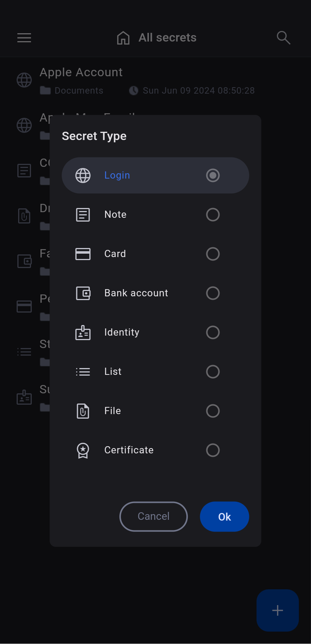Click the Login globe icon
Viewport: 311px width, 644px height.
(x=83, y=176)
